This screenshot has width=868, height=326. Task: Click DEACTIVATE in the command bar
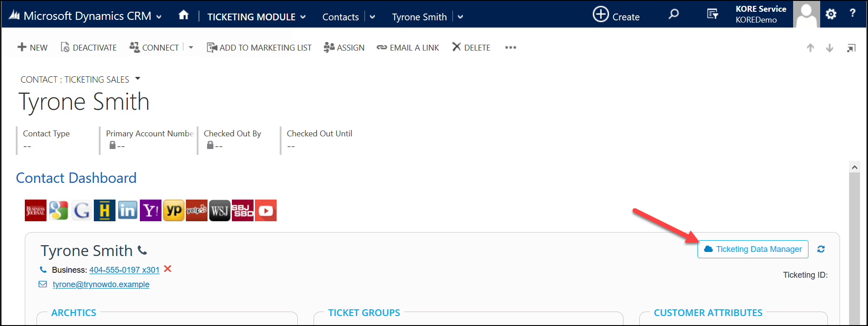tap(89, 47)
